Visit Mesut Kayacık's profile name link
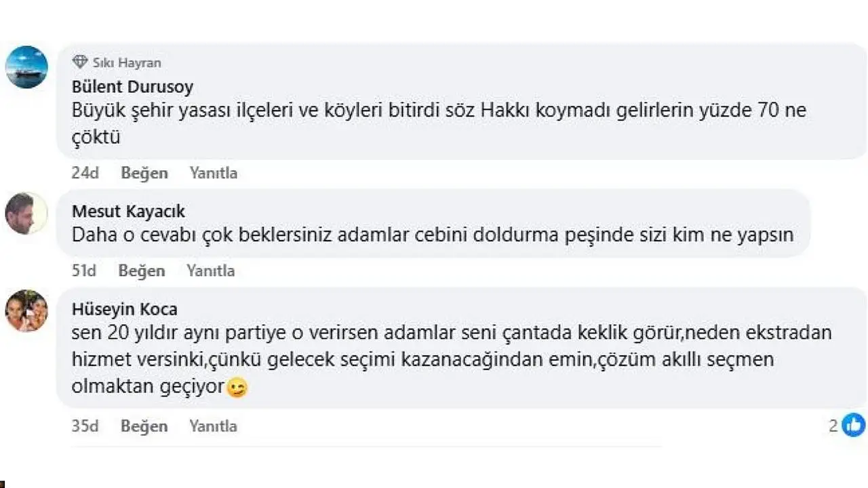Image resolution: width=868 pixels, height=488 pixels. (x=128, y=211)
